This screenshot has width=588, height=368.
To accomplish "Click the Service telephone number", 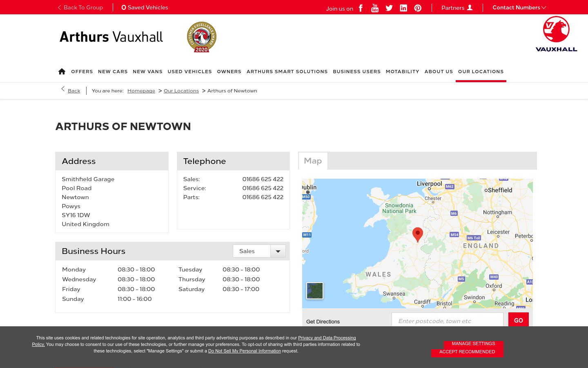I will (x=263, y=188).
